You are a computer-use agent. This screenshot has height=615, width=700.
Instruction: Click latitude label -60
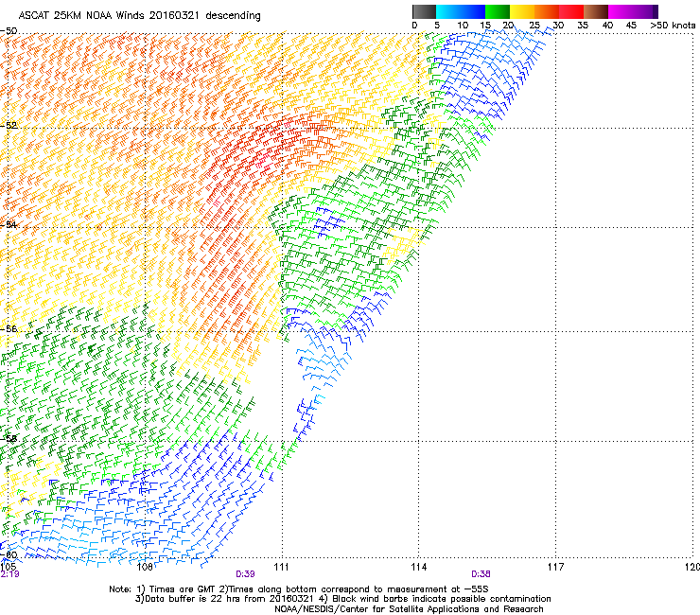[9, 555]
